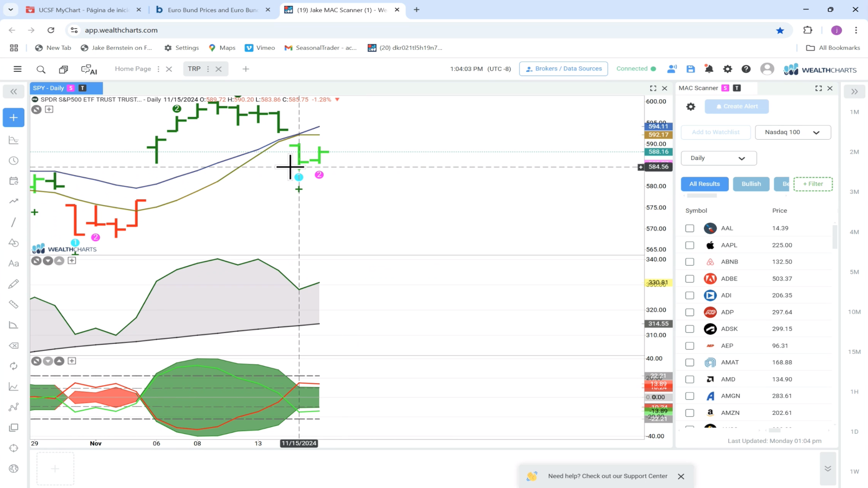Check the AMZN symbol checkbox
Image resolution: width=868 pixels, height=488 pixels.
click(x=689, y=413)
